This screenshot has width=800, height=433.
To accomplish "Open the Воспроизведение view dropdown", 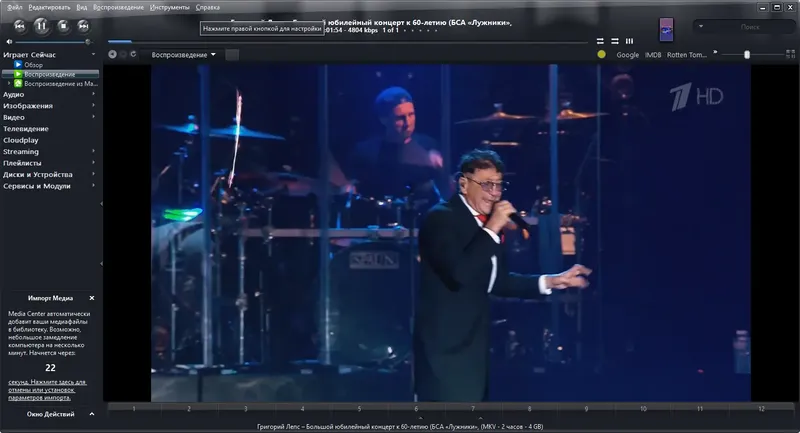I will tap(183, 55).
